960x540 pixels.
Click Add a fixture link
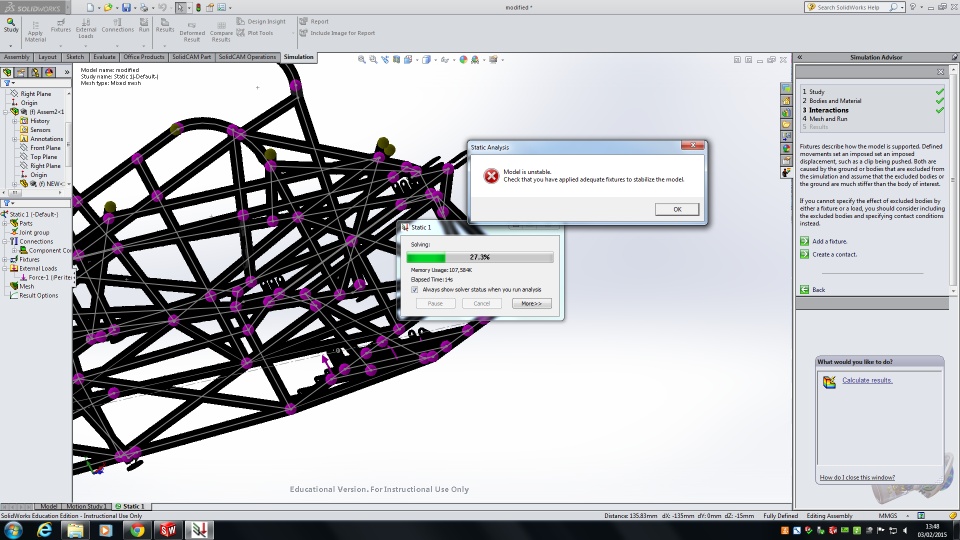(830, 241)
